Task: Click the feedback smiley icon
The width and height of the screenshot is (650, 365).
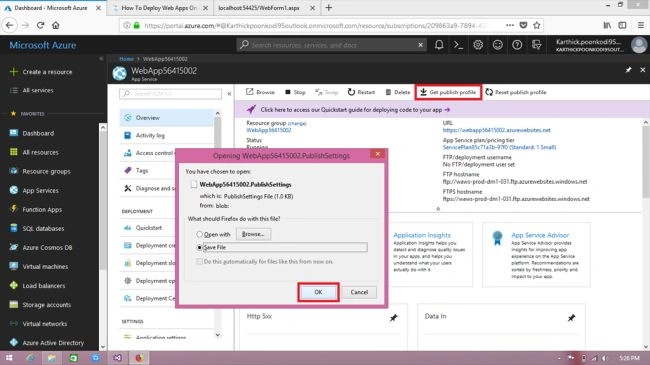Action: tap(497, 45)
